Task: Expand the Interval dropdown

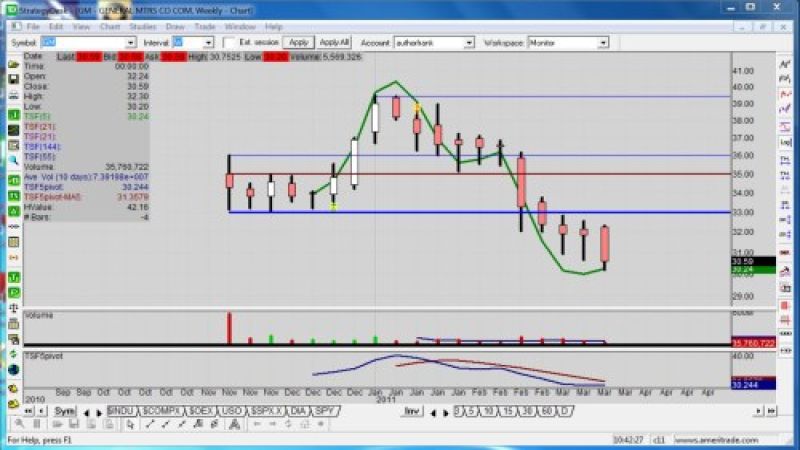Action: pos(208,43)
